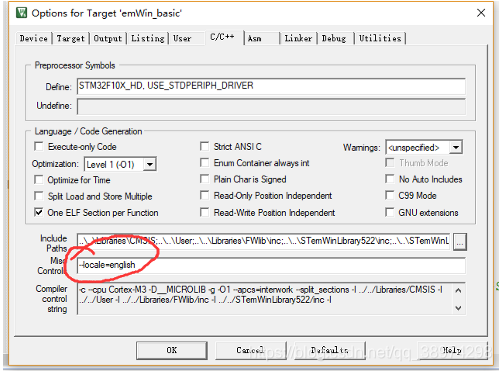Uncheck One ELF Section per Function
This screenshot has height=371, width=502.
(39, 212)
